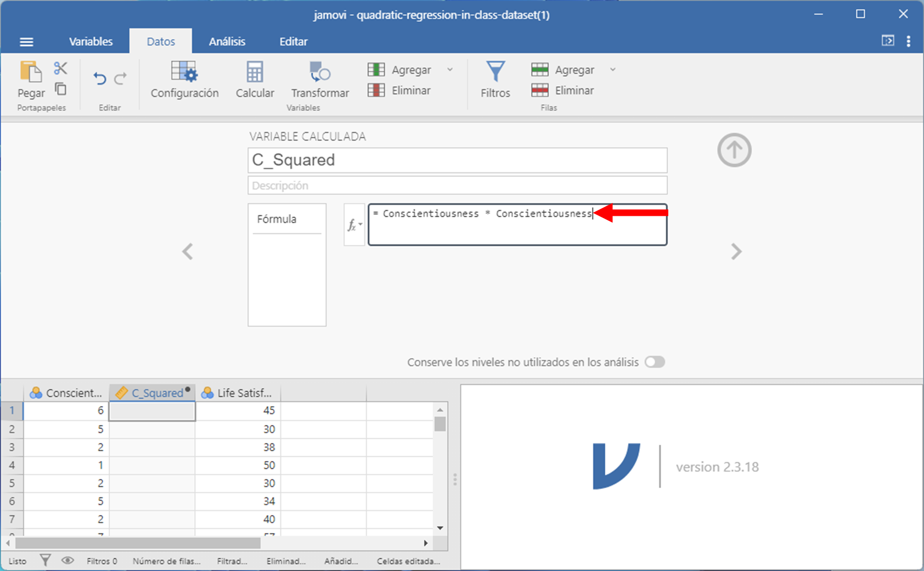The width and height of the screenshot is (924, 571).
Task: Click the undo arrow icon
Action: pyautogui.click(x=99, y=79)
